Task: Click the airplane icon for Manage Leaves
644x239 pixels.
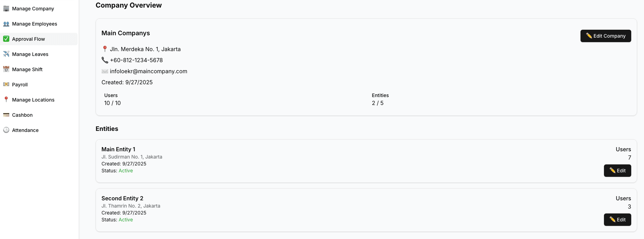Action: tap(6, 54)
